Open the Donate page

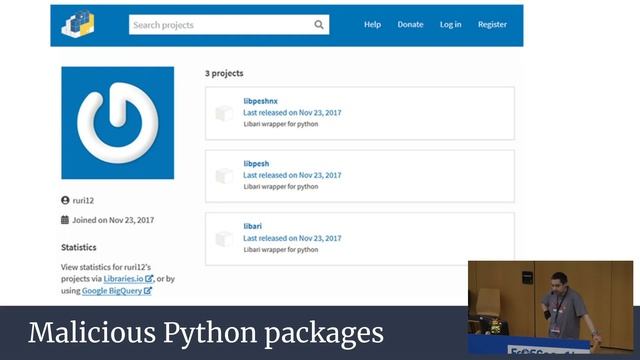tap(410, 24)
